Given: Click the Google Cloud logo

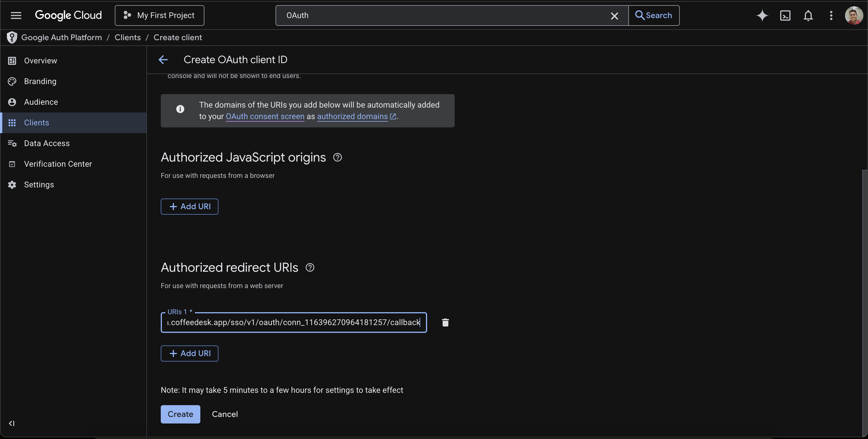Looking at the screenshot, I should pyautogui.click(x=68, y=15).
